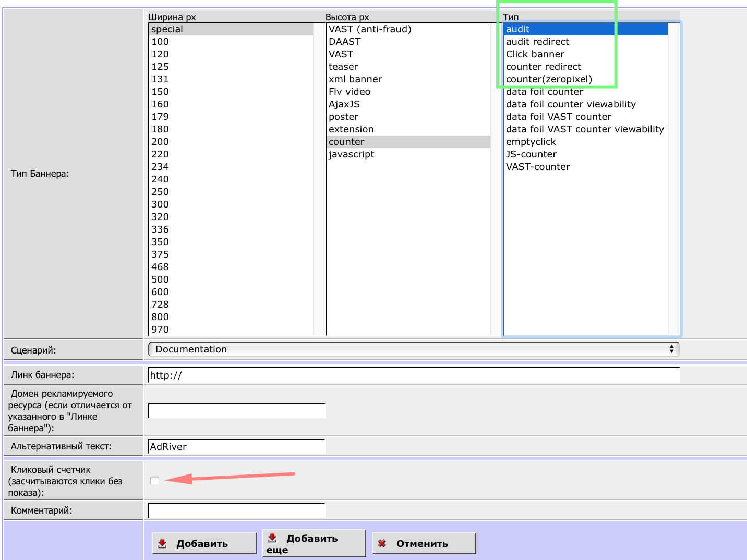Image resolution: width=747 pixels, height=560 pixels.
Task: Select 'javascript' in the height list
Action: [408, 154]
